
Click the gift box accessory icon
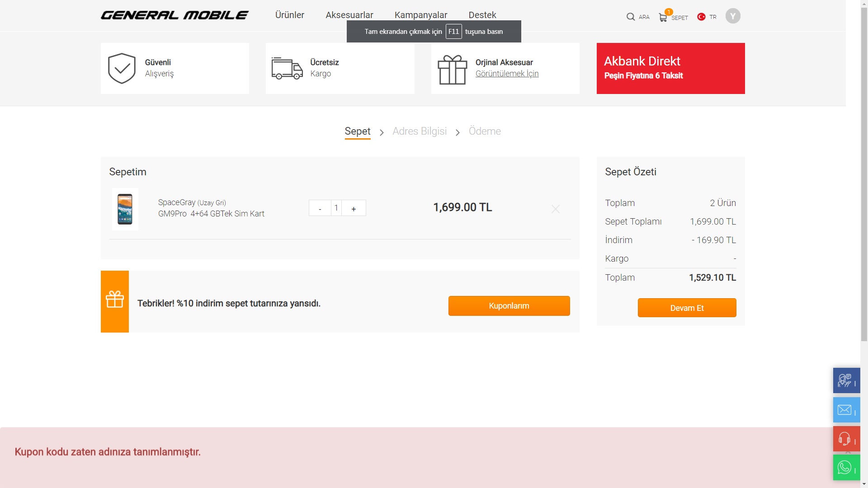coord(452,70)
